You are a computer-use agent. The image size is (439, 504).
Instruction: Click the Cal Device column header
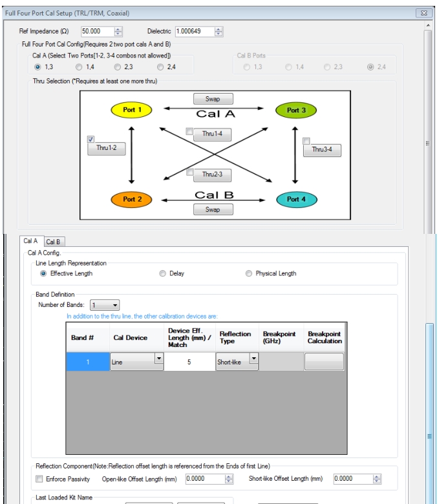point(136,337)
